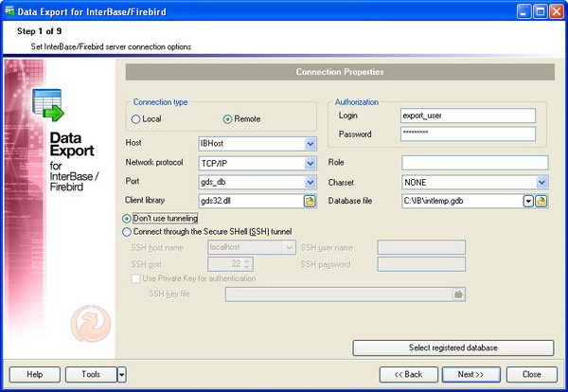Open the Network protocol dropdown

311,164
